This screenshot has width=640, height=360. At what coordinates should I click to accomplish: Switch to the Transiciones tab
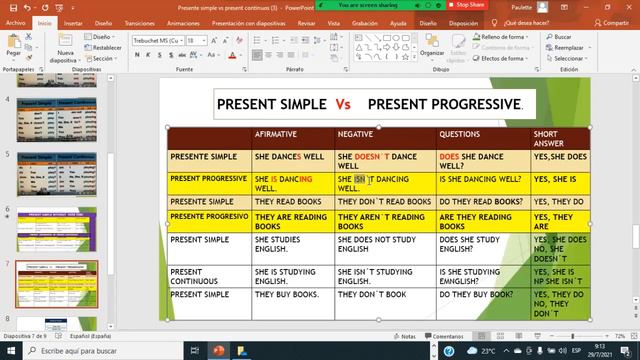140,23
